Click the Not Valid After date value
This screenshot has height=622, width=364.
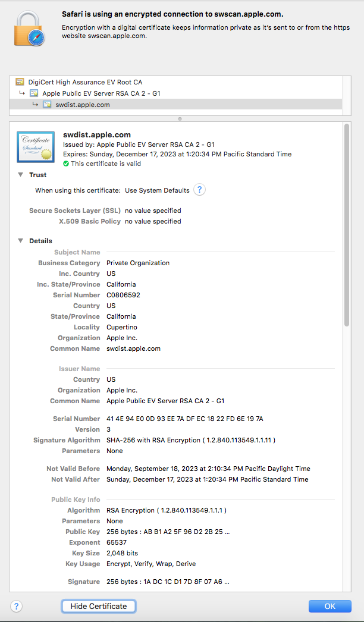pos(207,480)
